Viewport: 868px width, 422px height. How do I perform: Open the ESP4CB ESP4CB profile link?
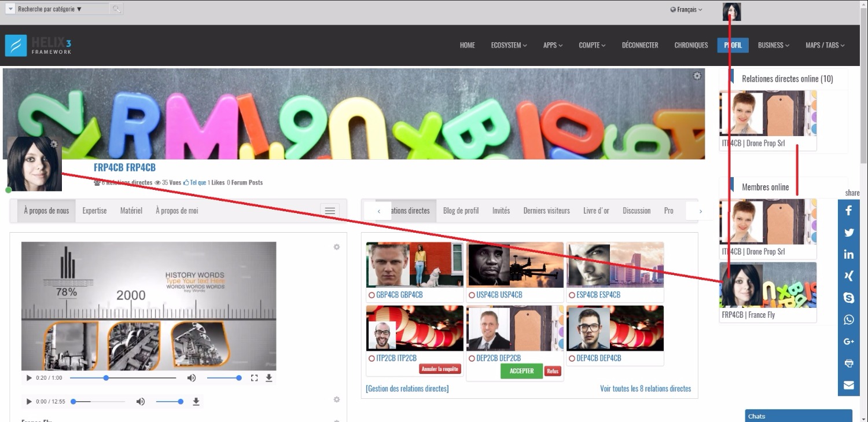598,295
